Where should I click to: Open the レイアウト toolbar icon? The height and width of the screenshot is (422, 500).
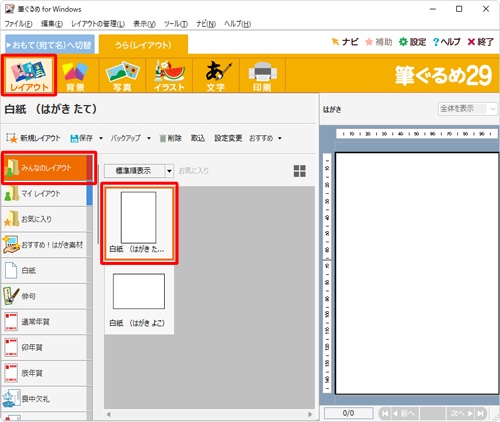click(x=29, y=75)
